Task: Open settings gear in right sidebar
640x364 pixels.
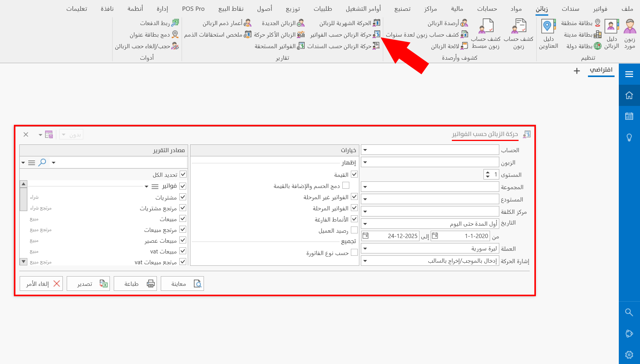Action: (629, 355)
